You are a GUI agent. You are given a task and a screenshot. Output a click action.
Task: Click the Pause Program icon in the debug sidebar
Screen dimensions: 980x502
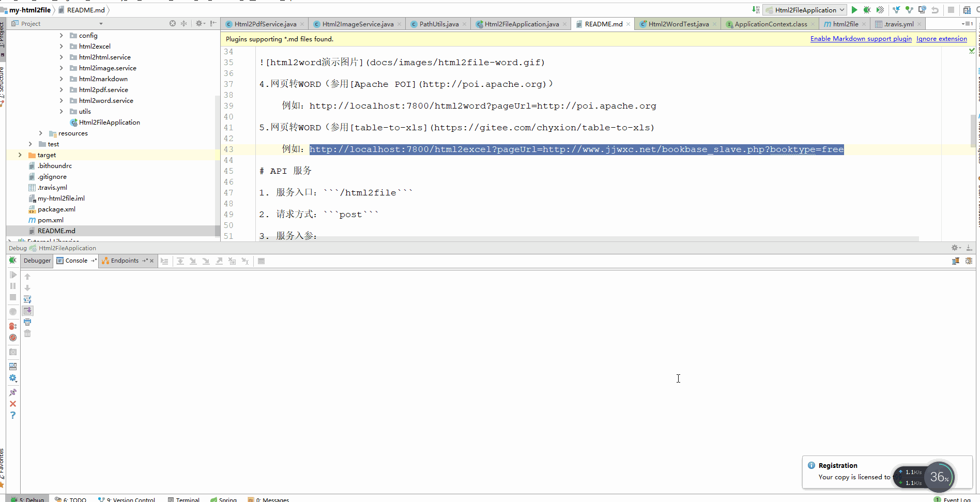[x=13, y=286]
